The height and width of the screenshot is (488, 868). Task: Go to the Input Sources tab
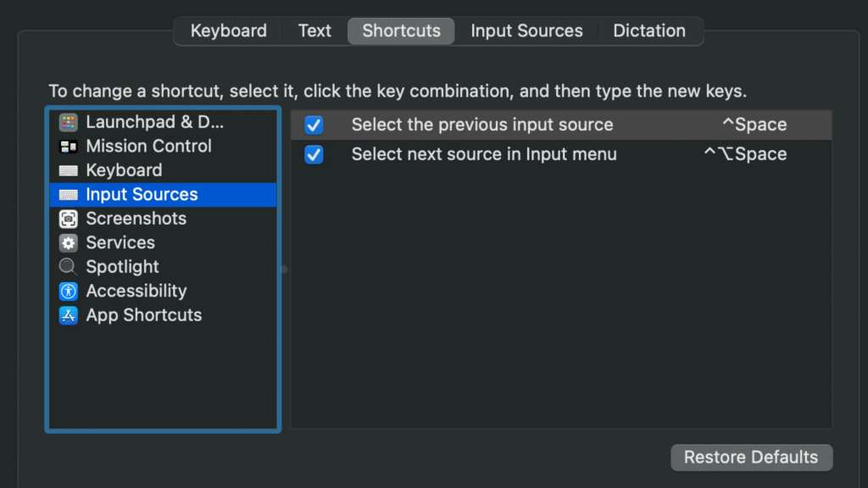click(x=526, y=31)
